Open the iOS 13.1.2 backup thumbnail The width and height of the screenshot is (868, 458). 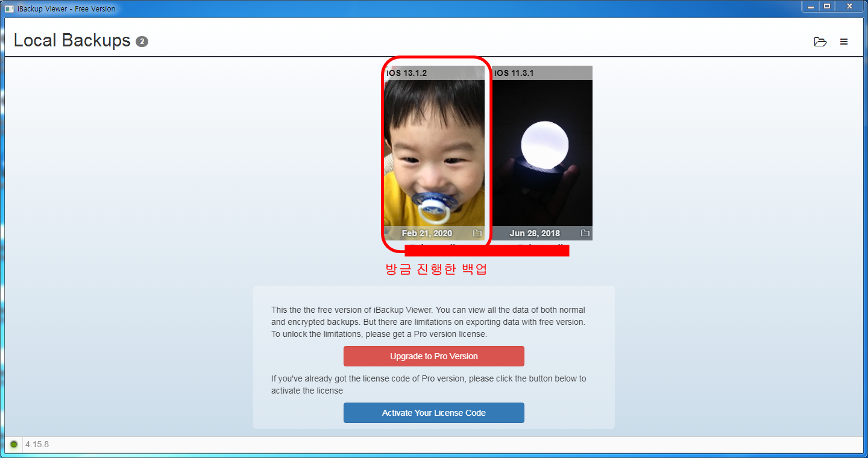(x=434, y=153)
